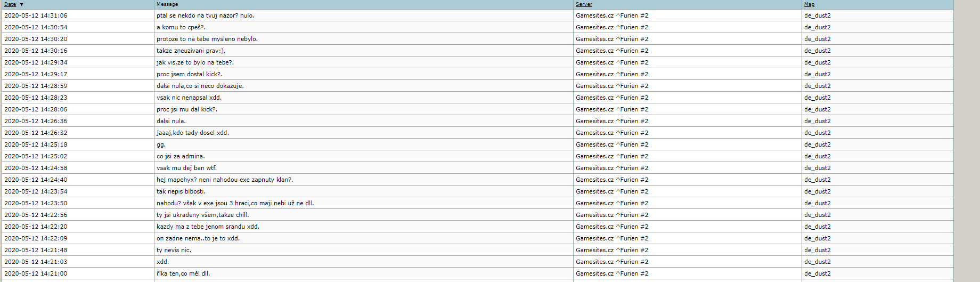Sort the table by Date header

click(10, 4)
